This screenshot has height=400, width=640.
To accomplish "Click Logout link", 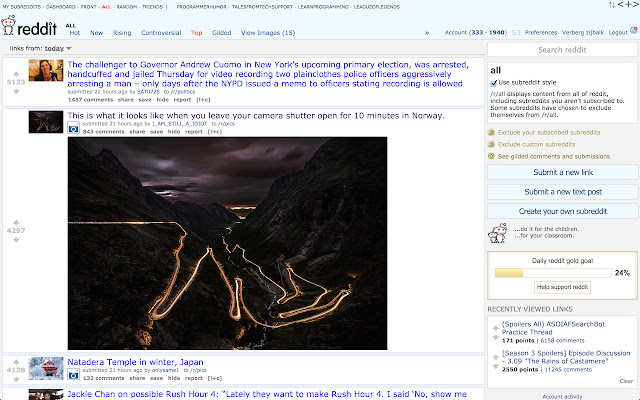I will click(x=618, y=33).
